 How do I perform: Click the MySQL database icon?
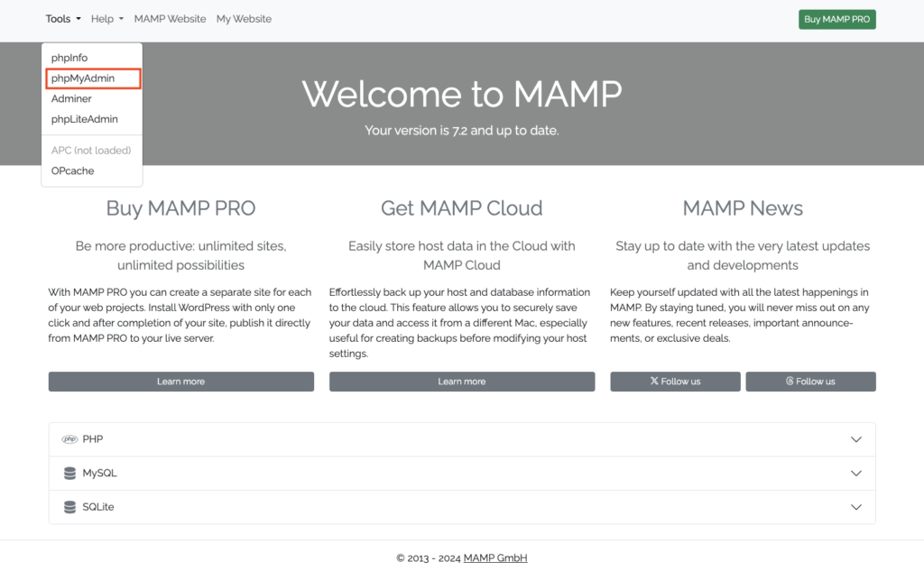point(69,474)
